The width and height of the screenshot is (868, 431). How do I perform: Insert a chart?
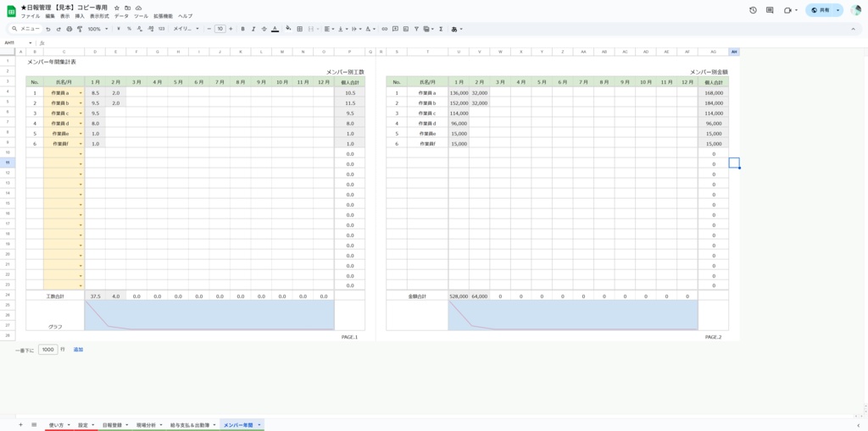coord(406,29)
